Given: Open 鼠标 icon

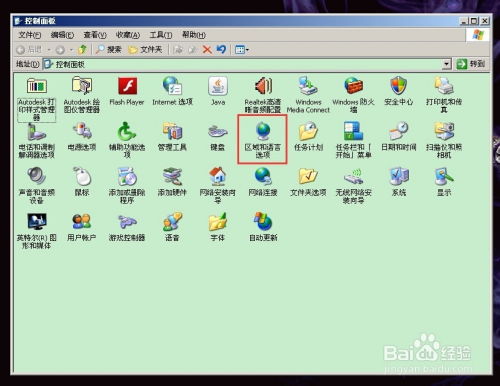Looking at the screenshot, I should pyautogui.click(x=82, y=176).
